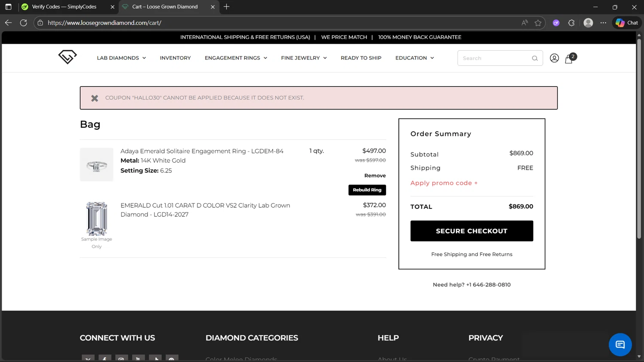Click the help phone number +1 646-288-0810
Screen dimensions: 644x362
pos(488,285)
